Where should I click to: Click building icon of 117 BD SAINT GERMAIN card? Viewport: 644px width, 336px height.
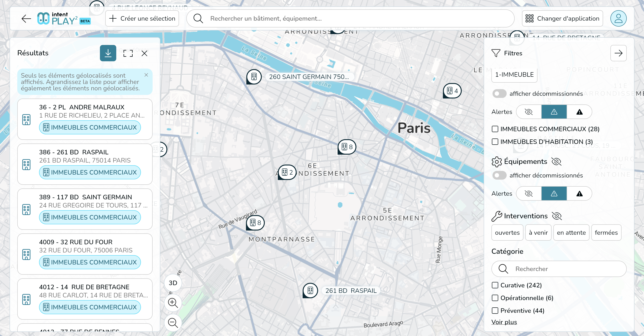26,210
